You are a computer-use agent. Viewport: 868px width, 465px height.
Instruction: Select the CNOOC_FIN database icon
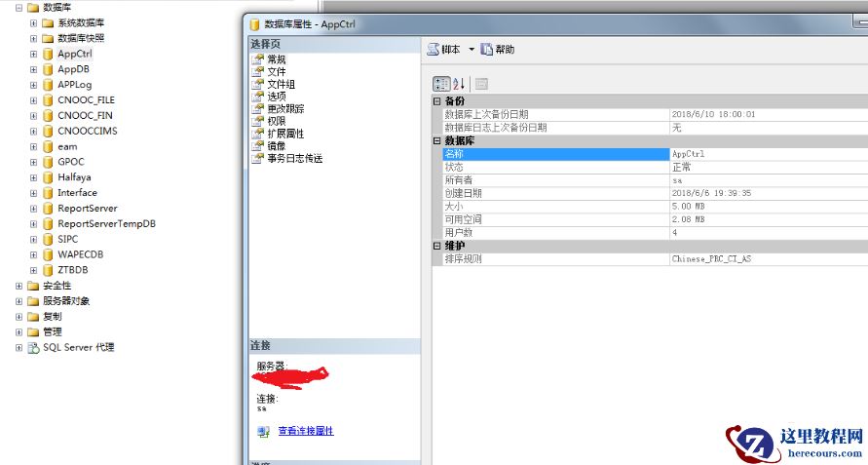(x=48, y=116)
